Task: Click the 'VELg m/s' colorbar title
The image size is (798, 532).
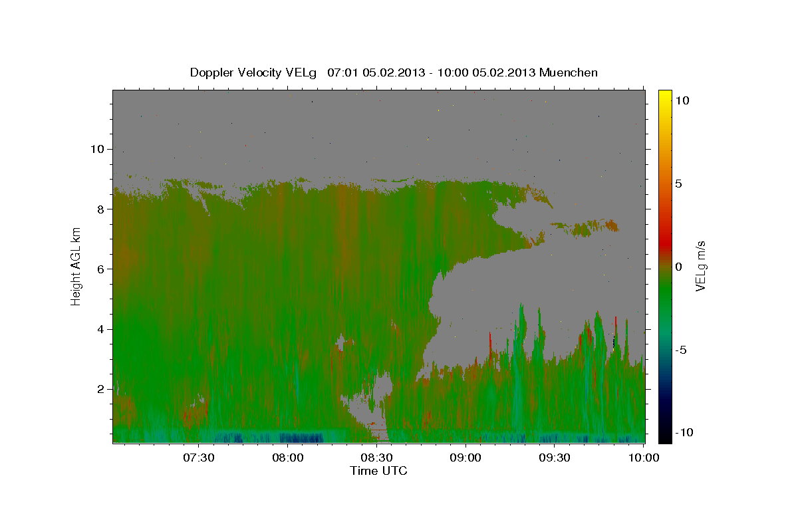Action: pos(701,267)
